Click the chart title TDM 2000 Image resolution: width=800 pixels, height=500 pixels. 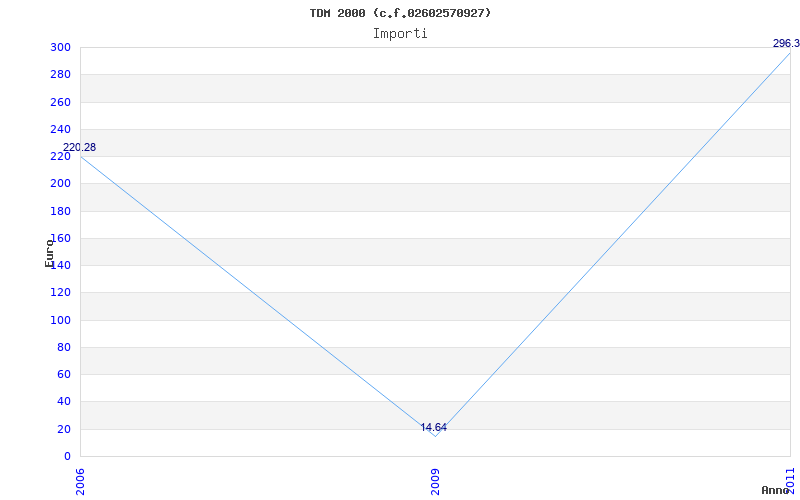click(400, 13)
